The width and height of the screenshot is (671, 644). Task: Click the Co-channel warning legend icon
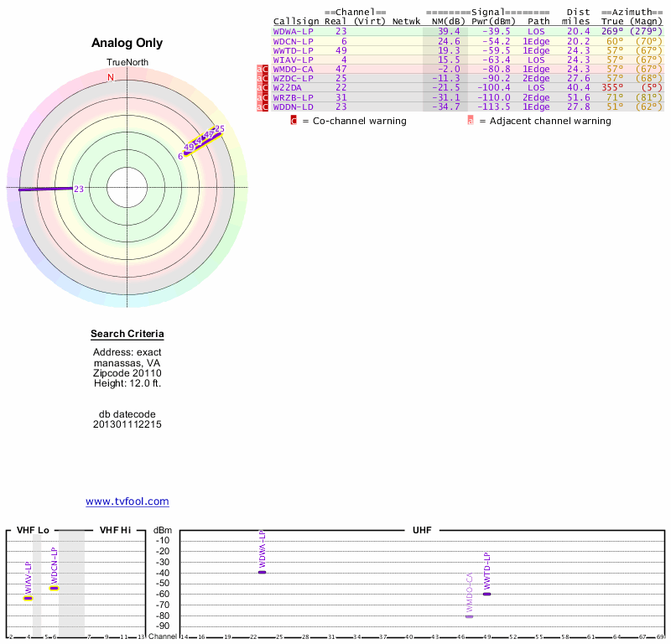[x=294, y=121]
